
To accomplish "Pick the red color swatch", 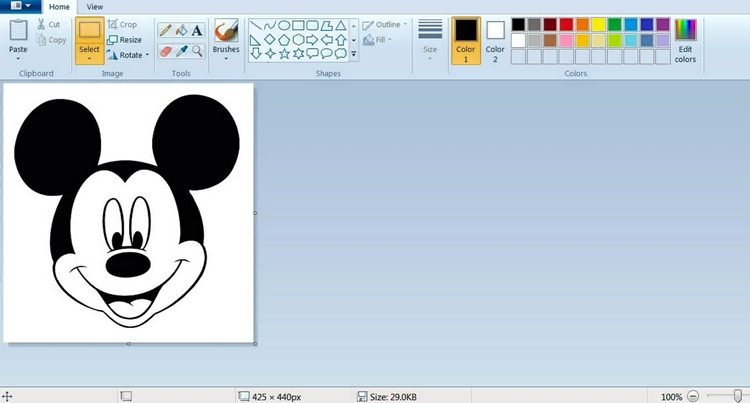I will [x=566, y=24].
